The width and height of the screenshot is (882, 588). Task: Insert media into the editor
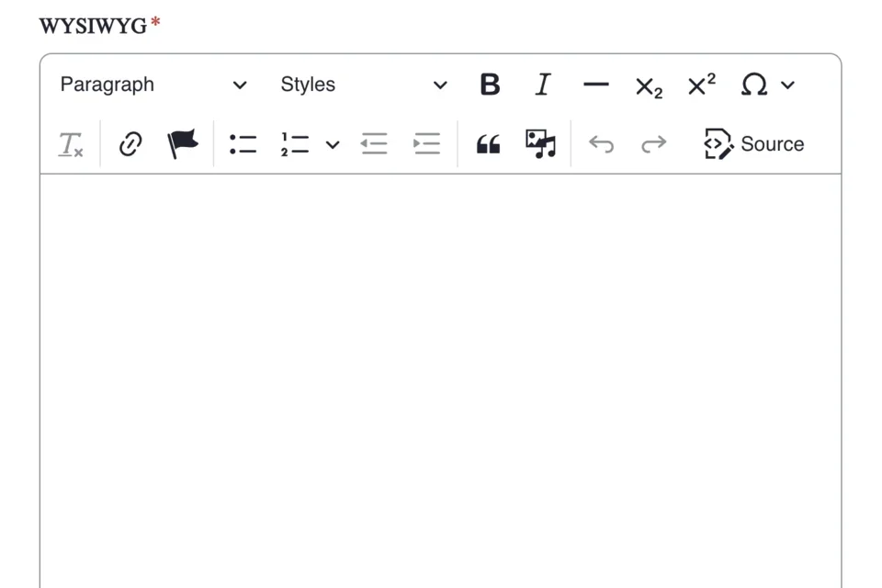pyautogui.click(x=540, y=143)
